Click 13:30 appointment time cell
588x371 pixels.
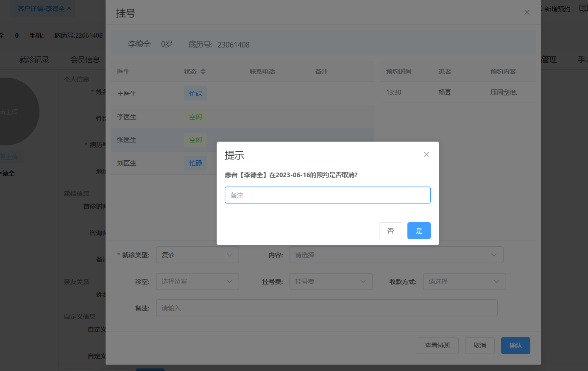click(x=393, y=92)
